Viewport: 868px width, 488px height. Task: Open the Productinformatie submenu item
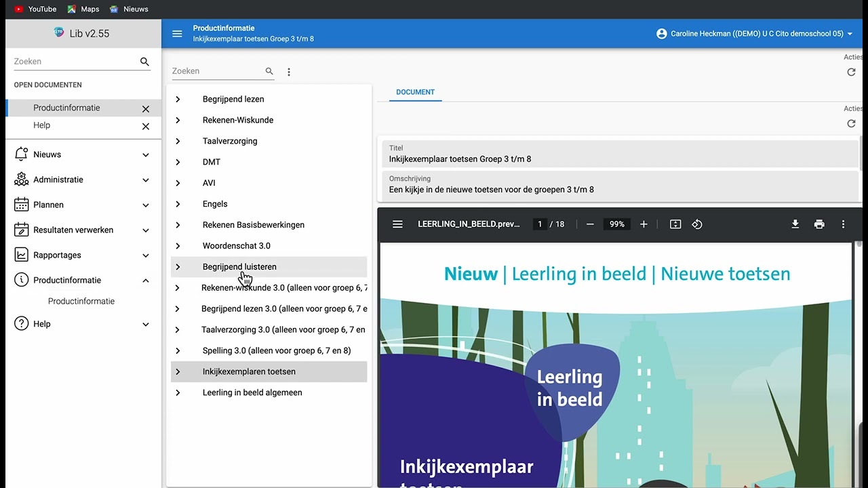pyautogui.click(x=81, y=301)
